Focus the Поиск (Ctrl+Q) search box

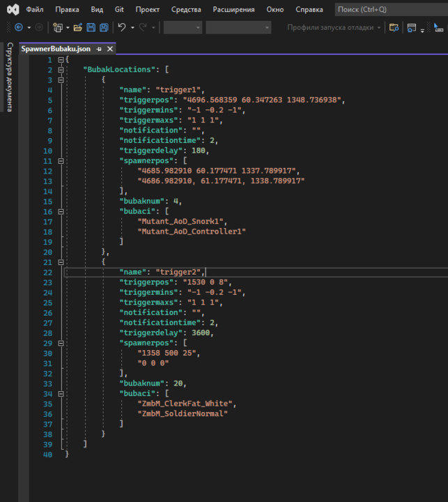(391, 10)
